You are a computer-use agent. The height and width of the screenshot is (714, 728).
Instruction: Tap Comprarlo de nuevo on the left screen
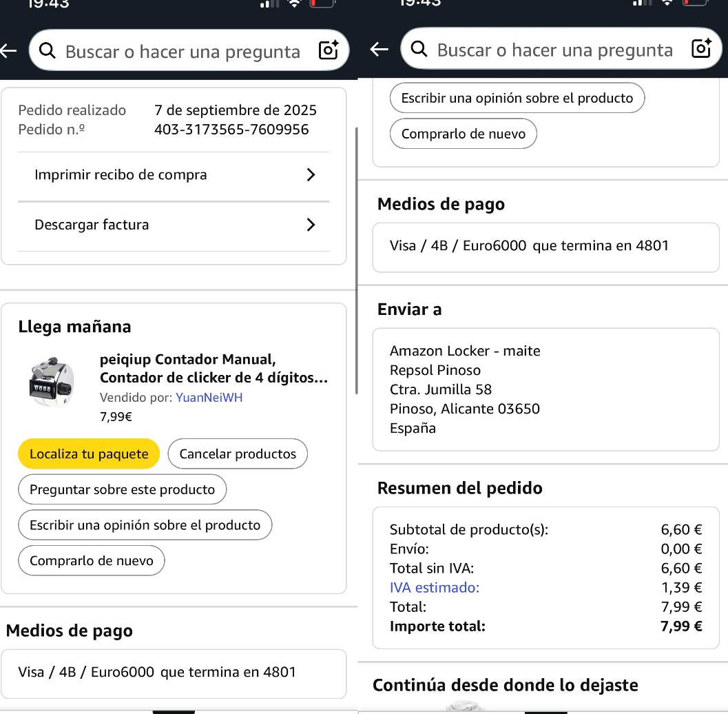92,561
